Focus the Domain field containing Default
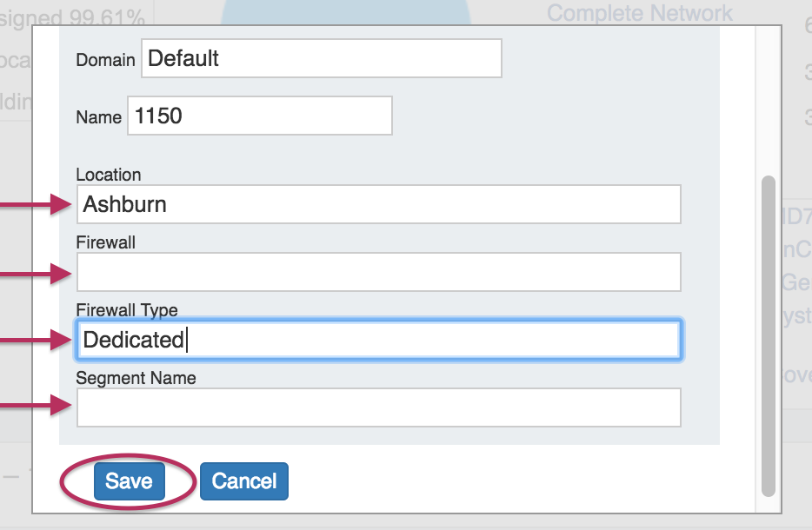Viewport: 812px width, 530px height. click(x=321, y=59)
